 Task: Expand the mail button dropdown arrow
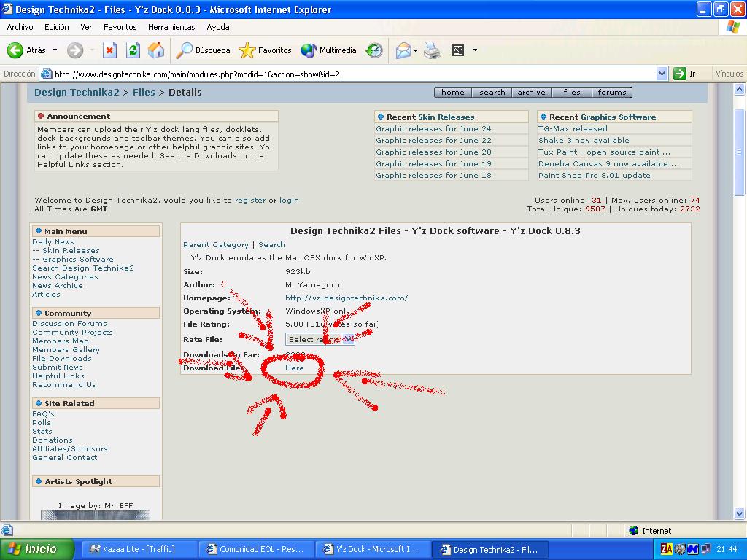(415, 50)
